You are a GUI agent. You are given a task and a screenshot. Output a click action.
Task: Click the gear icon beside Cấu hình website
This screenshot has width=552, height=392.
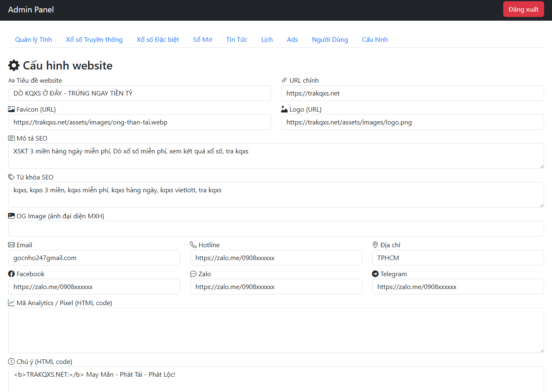[x=14, y=65]
